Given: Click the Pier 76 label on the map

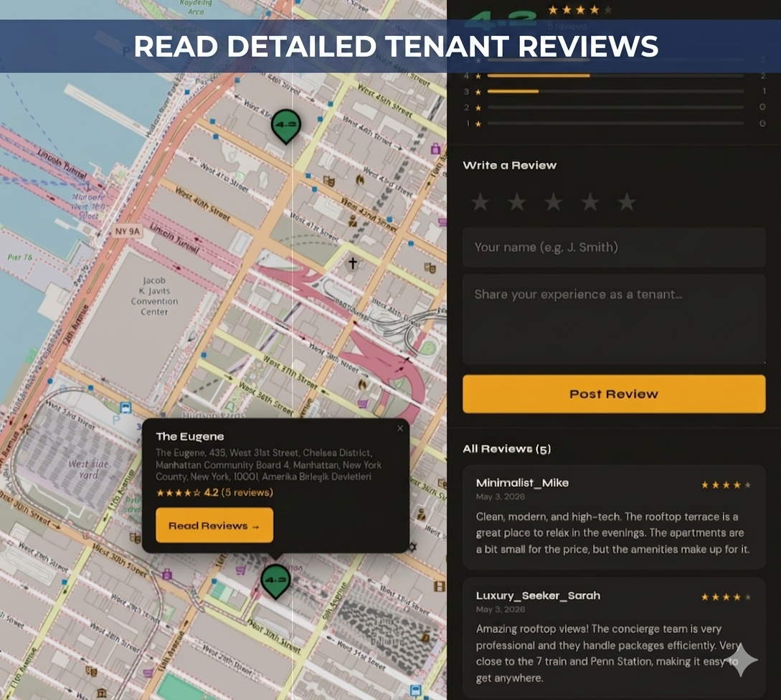Looking at the screenshot, I should [20, 257].
